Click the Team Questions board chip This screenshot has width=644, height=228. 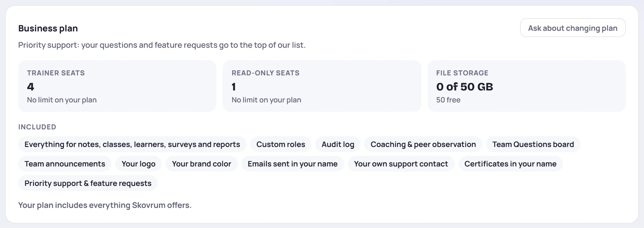533,144
